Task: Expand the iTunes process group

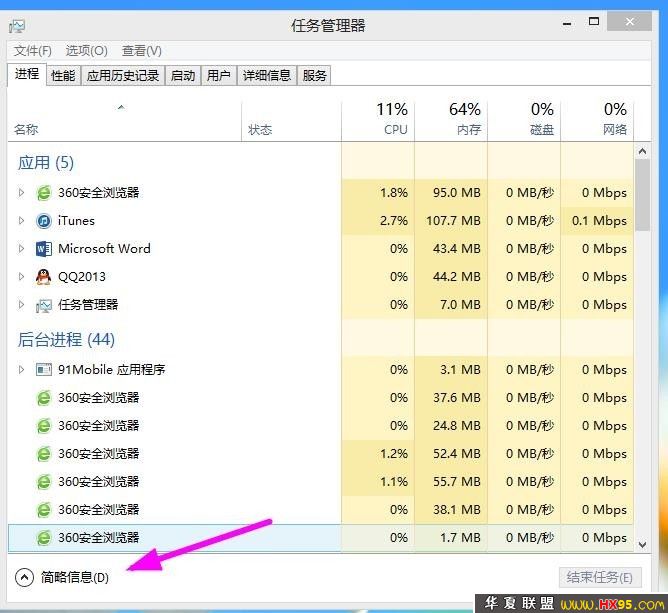Action: [x=21, y=221]
